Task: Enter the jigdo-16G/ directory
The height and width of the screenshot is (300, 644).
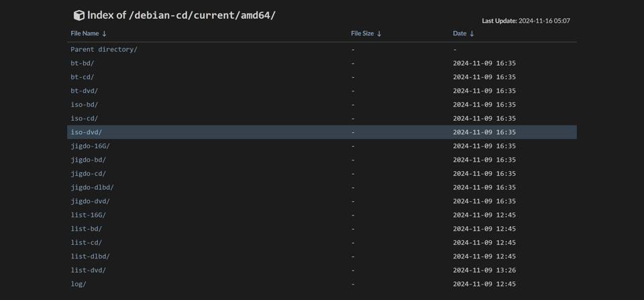Action: 90,146
